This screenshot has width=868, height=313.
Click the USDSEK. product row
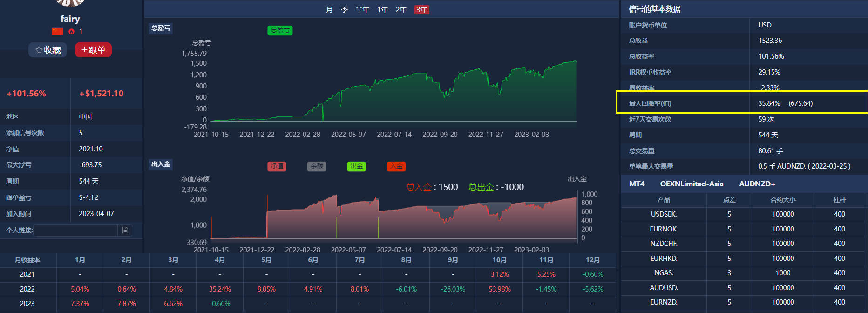(744, 214)
